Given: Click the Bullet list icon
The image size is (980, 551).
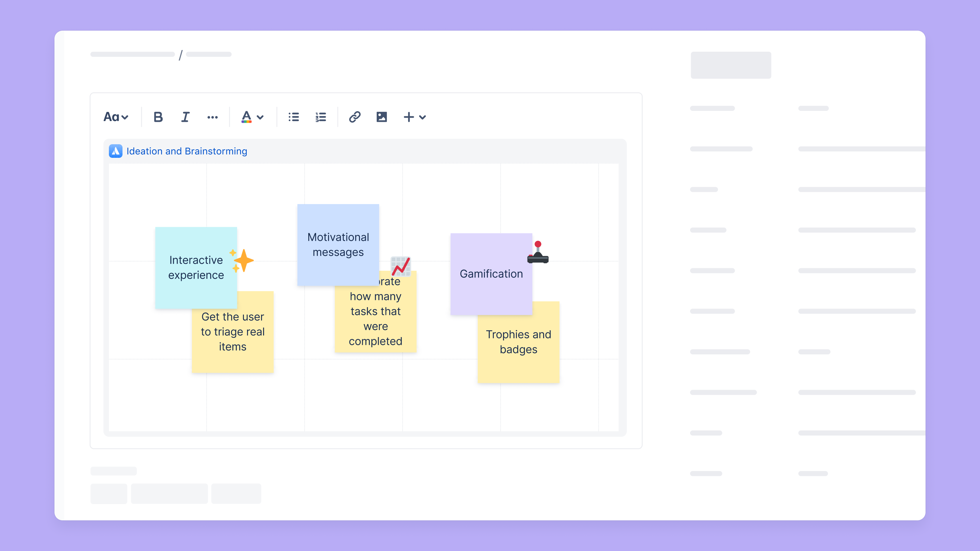Looking at the screenshot, I should pyautogui.click(x=294, y=116).
